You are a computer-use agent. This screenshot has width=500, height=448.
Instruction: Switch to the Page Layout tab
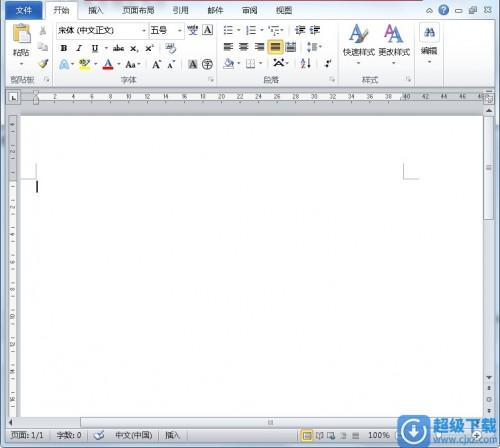click(138, 10)
